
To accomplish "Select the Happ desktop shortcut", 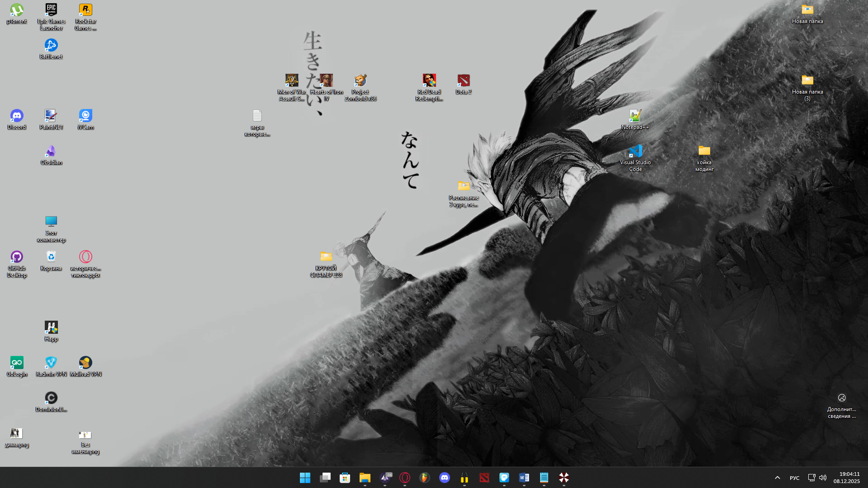I will point(51,332).
